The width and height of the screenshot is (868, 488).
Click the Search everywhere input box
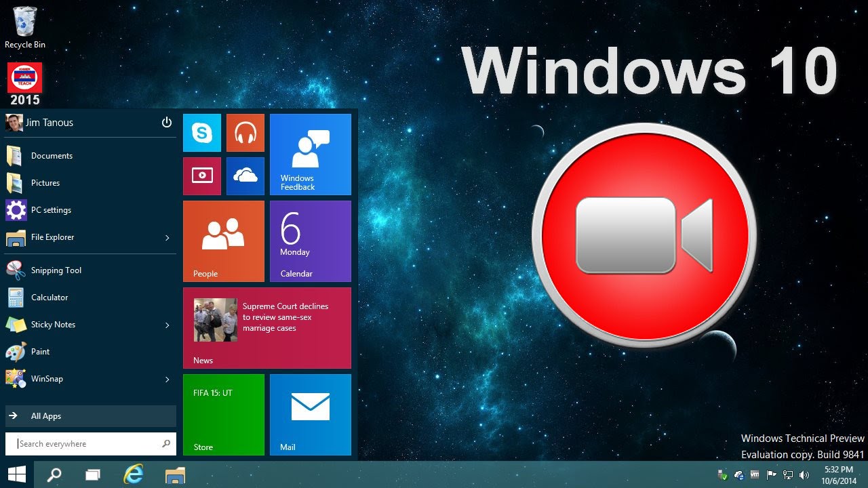click(91, 444)
